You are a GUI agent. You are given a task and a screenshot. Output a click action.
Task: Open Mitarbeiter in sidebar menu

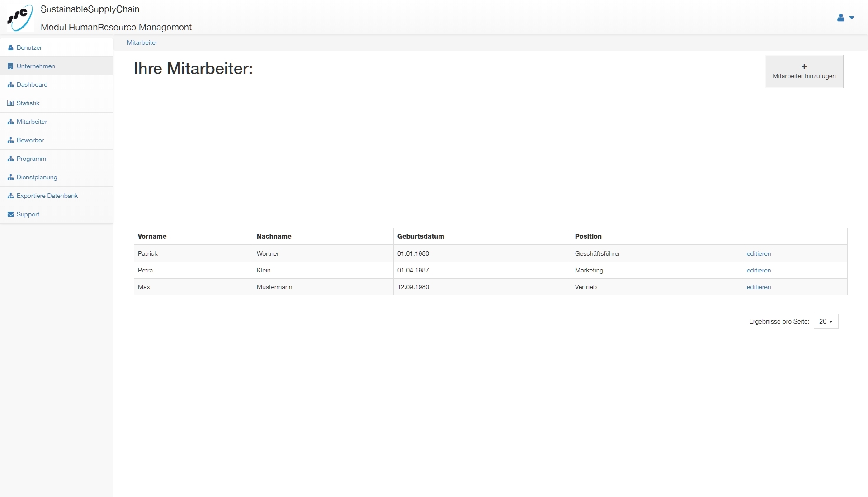(x=32, y=122)
